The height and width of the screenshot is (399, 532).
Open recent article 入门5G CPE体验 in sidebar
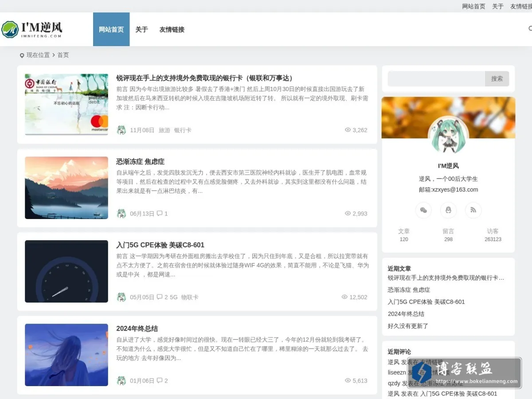(426, 302)
